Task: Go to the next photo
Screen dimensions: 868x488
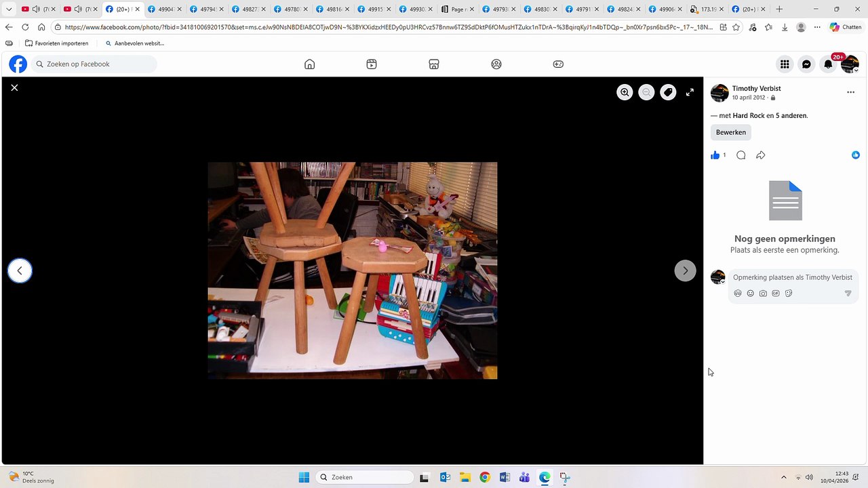Action: 685,270
